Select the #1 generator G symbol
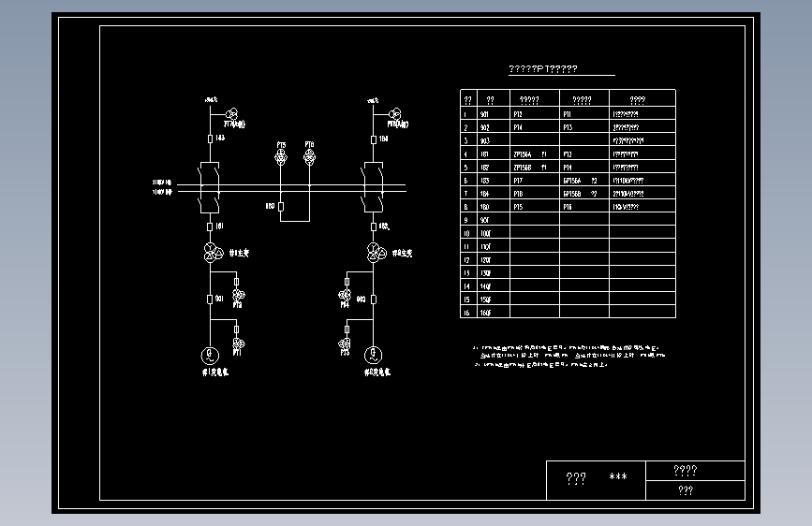 [x=210, y=355]
